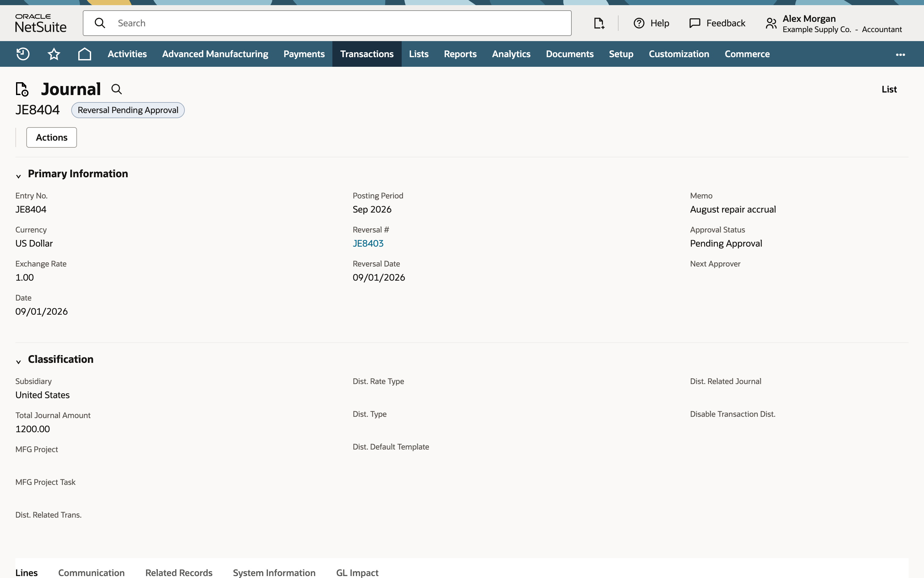924x578 pixels.
Task: Select the memo text August repair accrual
Action: [x=733, y=209]
